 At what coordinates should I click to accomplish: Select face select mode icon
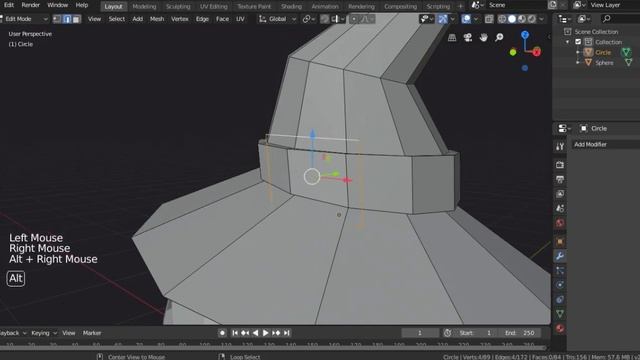(x=76, y=19)
